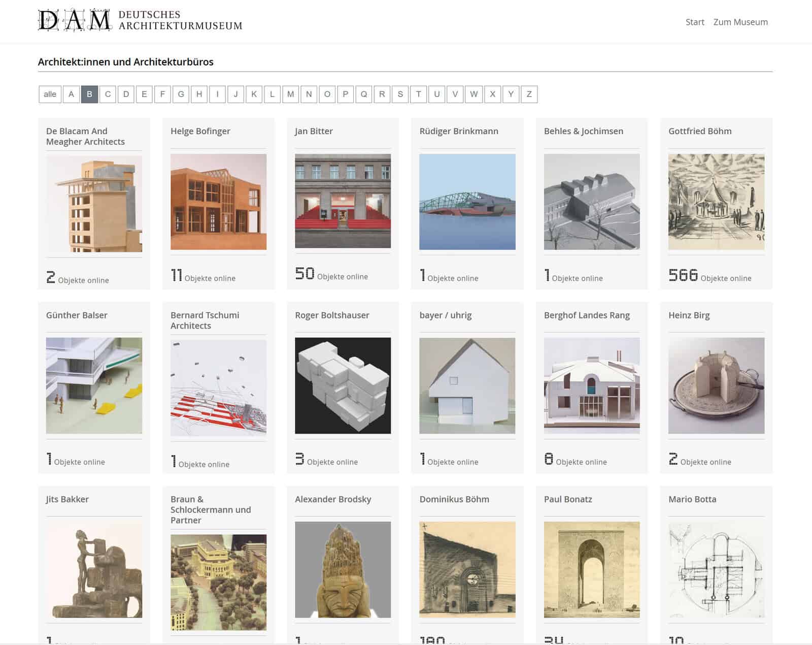Select the active letter B filter

click(89, 94)
